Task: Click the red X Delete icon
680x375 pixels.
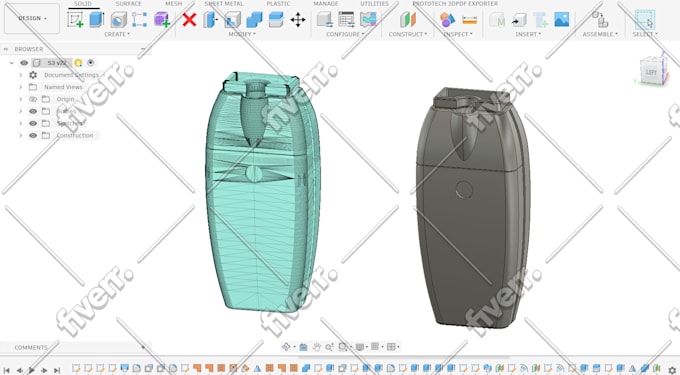Action: [189, 20]
